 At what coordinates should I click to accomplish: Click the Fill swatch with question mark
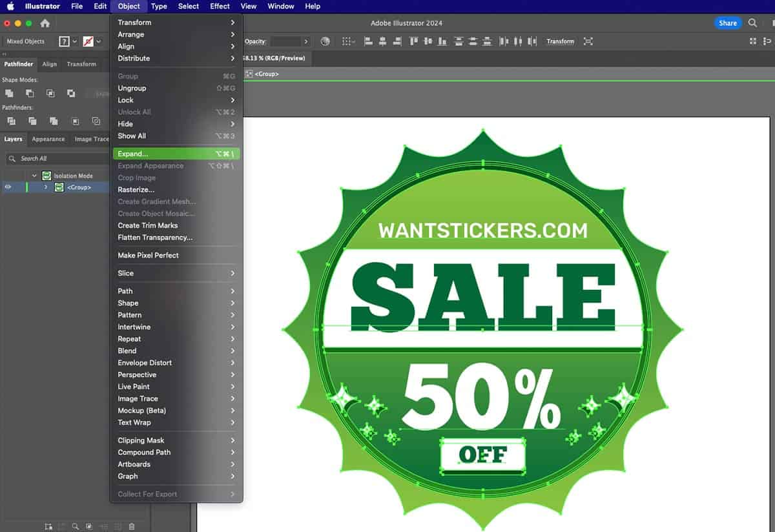[64, 41]
